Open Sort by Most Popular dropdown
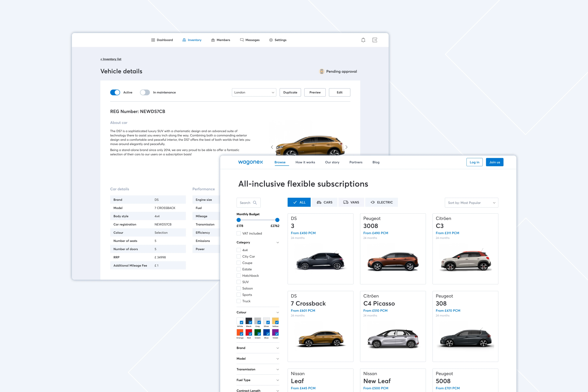The image size is (588, 392). click(x=471, y=203)
